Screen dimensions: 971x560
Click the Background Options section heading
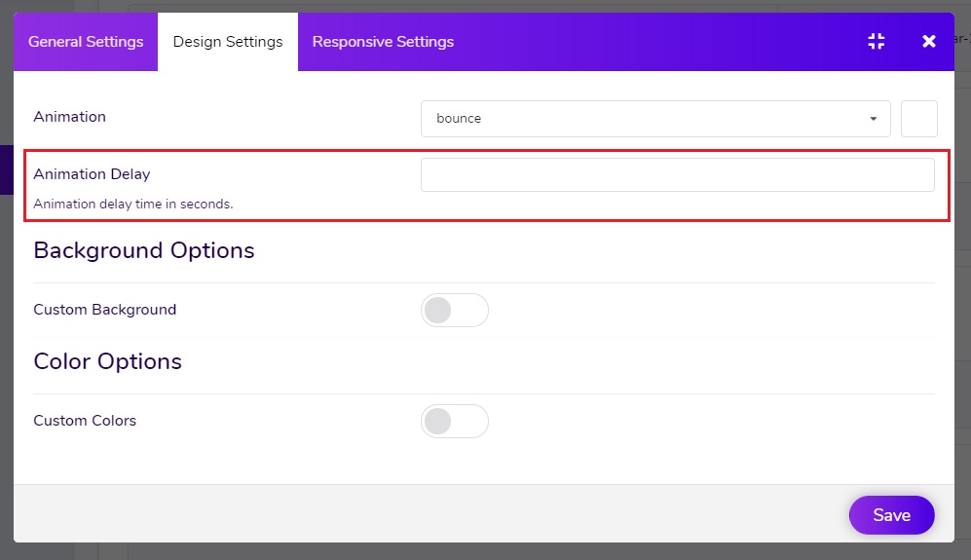(144, 250)
